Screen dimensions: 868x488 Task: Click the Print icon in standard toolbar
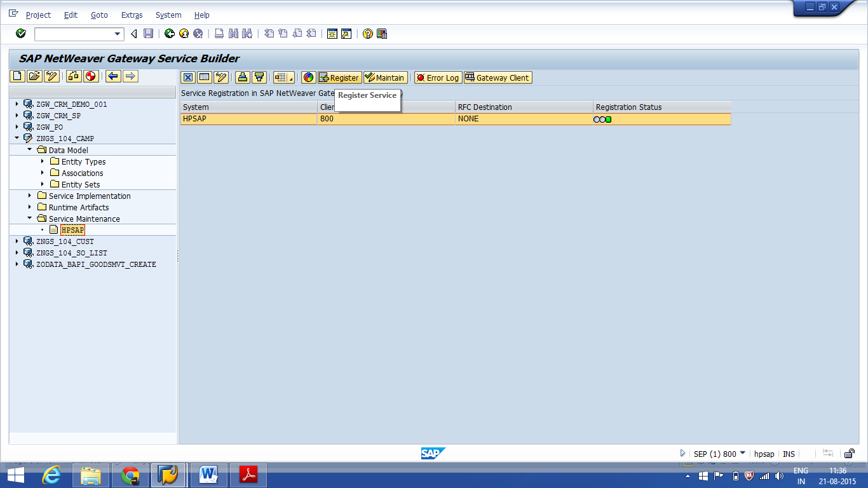(x=219, y=34)
